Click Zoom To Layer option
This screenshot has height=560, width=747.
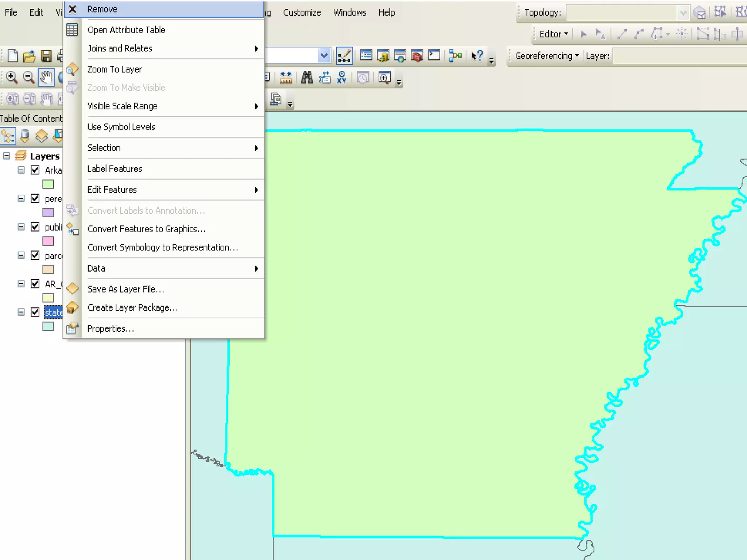coord(114,69)
